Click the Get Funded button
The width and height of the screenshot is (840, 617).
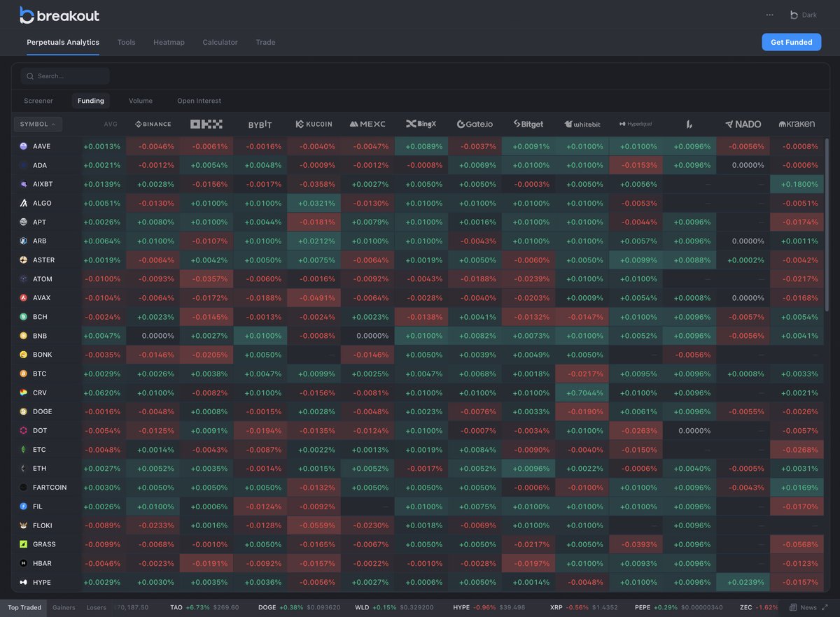(x=792, y=42)
